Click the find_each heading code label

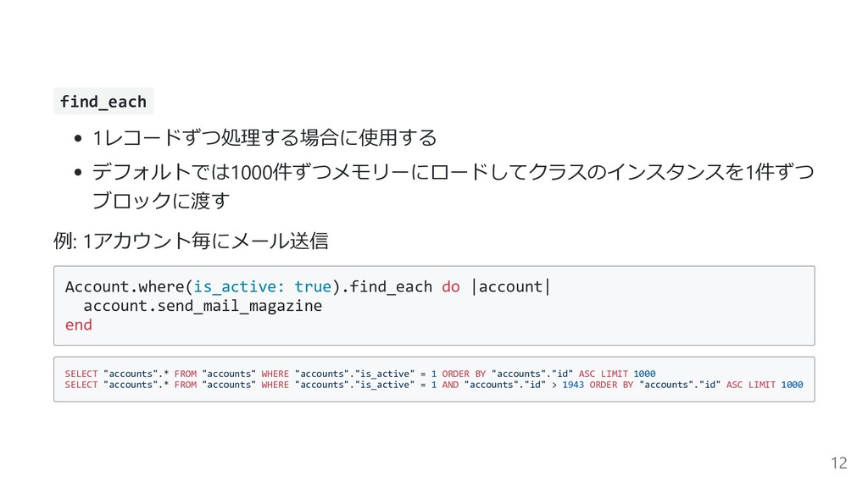pos(103,102)
